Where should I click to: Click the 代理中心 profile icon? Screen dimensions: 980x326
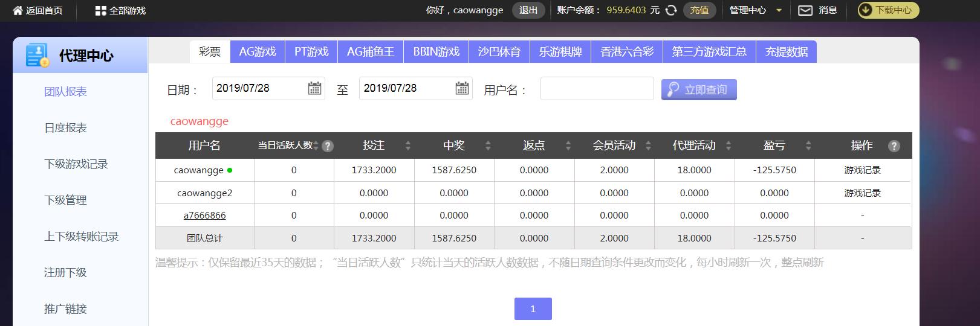click(37, 55)
